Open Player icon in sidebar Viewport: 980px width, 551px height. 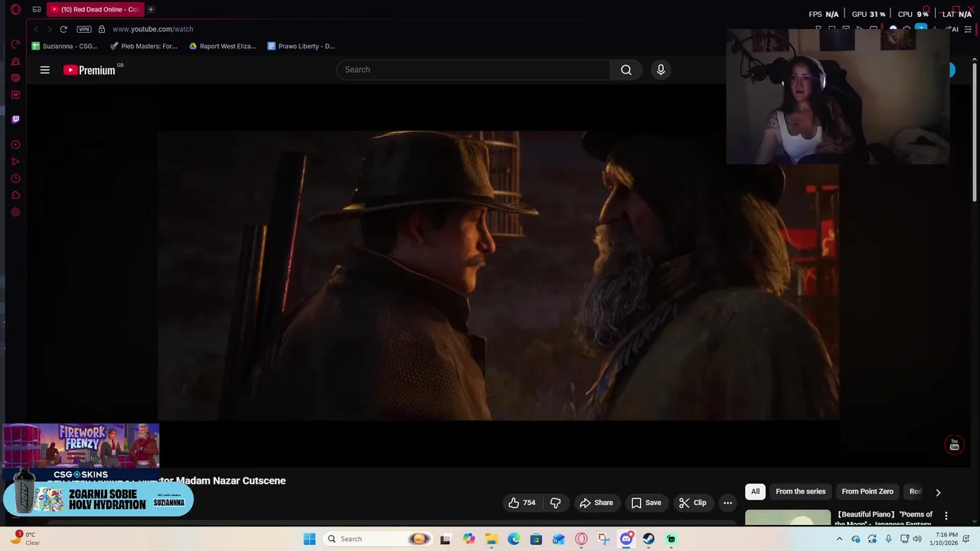(x=15, y=145)
